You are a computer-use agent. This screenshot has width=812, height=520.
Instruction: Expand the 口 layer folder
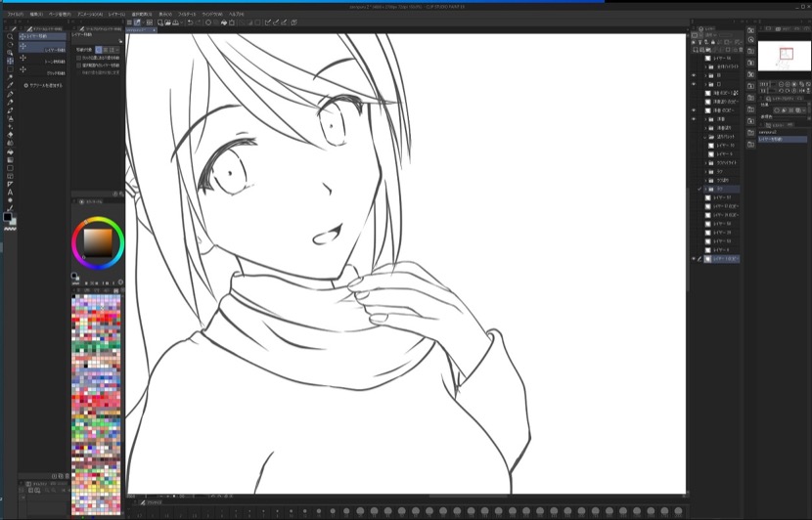click(x=705, y=84)
